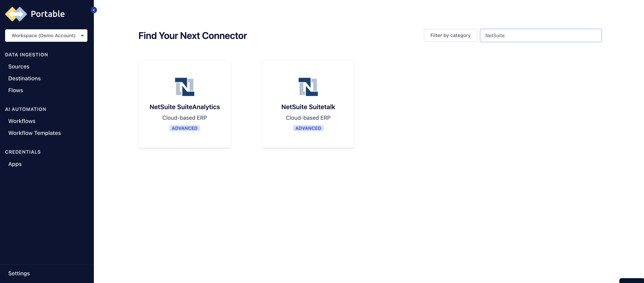
Task: Open Sources in the sidebar
Action: (19, 66)
